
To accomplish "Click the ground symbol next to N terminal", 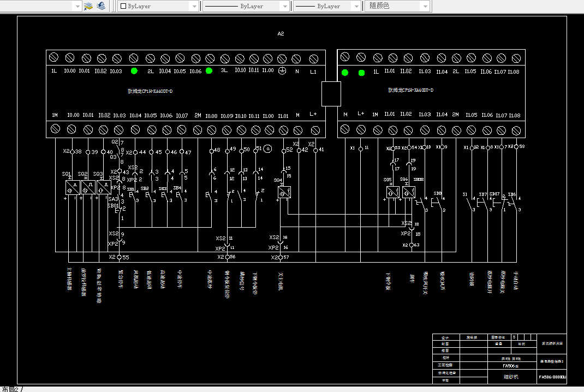I will (x=282, y=70).
